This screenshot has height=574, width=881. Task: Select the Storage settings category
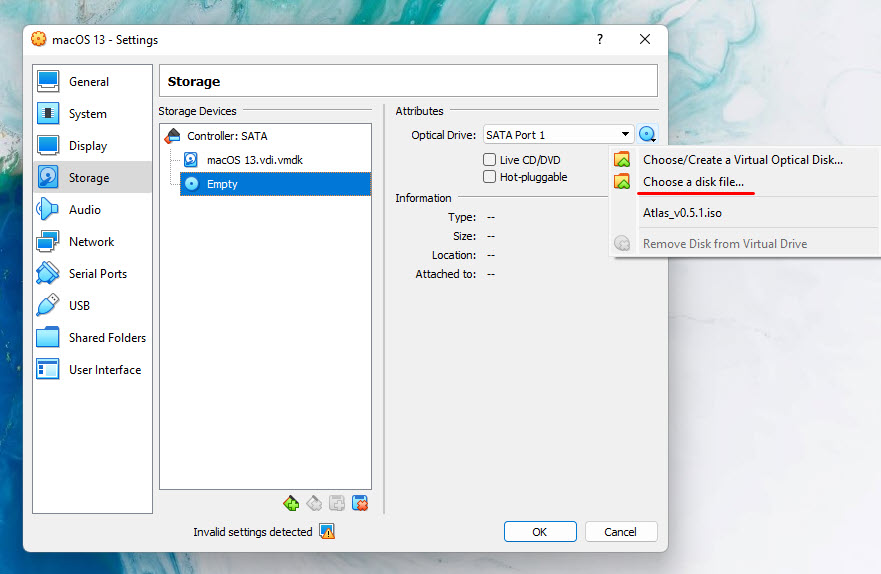92,177
